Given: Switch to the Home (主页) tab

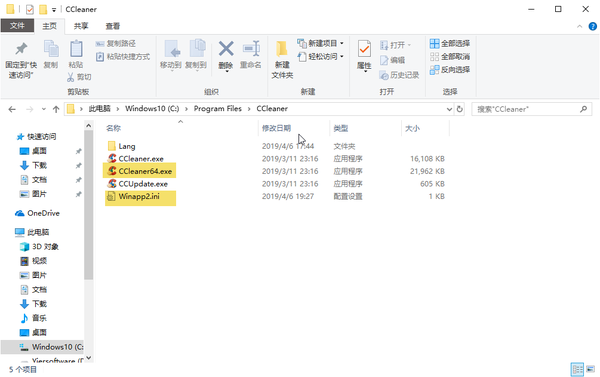Looking at the screenshot, I should click(x=49, y=26).
